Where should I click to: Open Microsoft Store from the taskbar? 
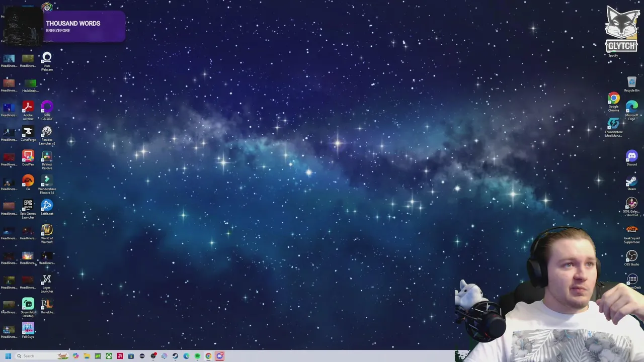(x=131, y=356)
